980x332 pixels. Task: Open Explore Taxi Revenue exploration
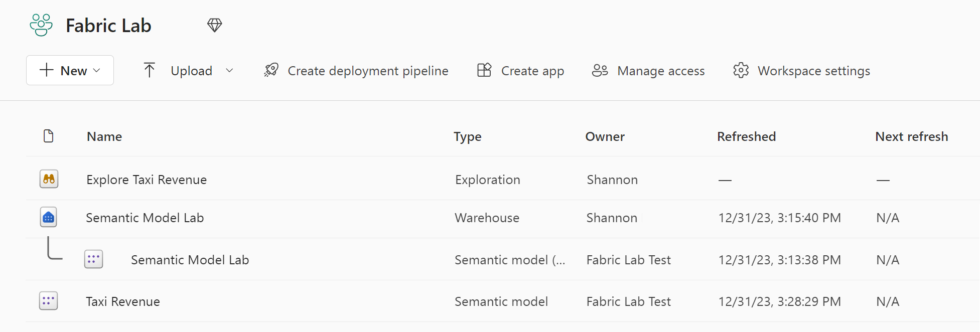(x=147, y=180)
